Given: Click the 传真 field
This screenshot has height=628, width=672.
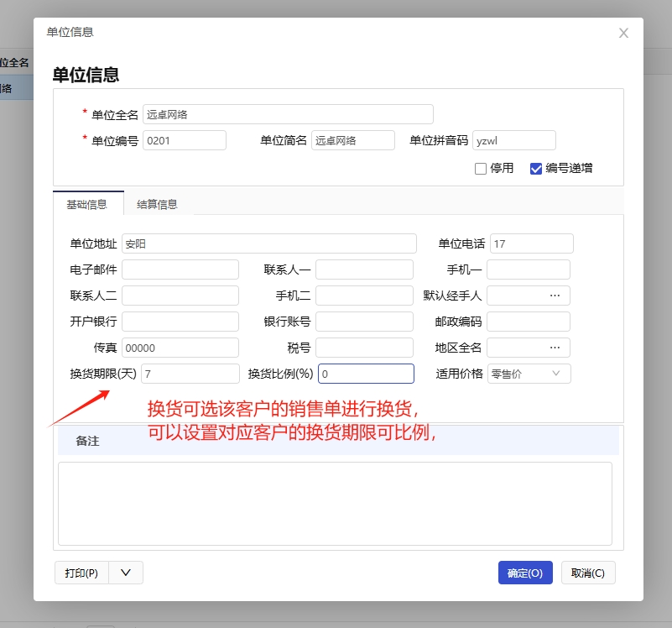Looking at the screenshot, I should point(180,348).
